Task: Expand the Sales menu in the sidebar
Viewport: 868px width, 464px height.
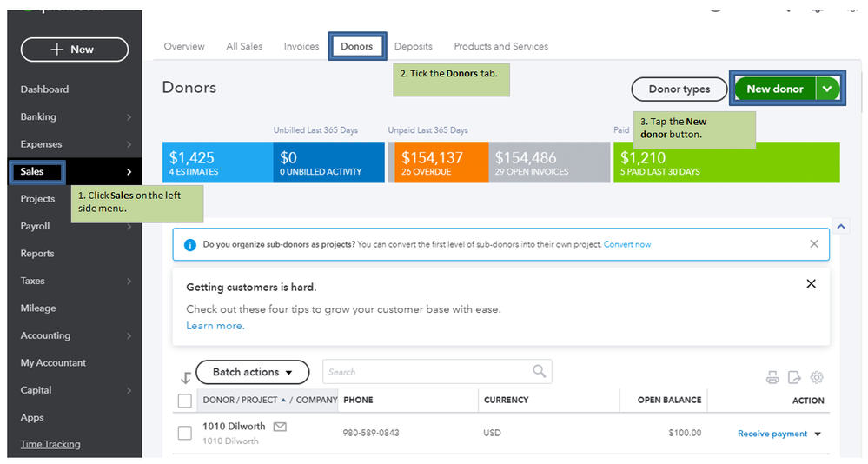Action: coord(129,172)
